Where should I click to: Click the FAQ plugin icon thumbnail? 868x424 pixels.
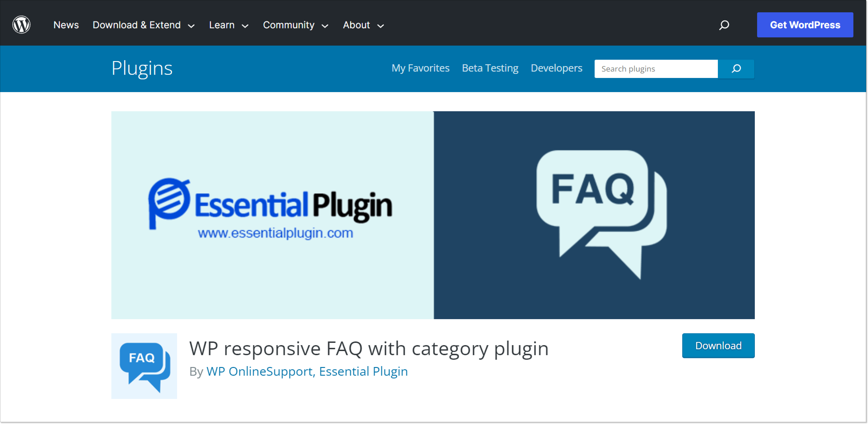pos(144,366)
